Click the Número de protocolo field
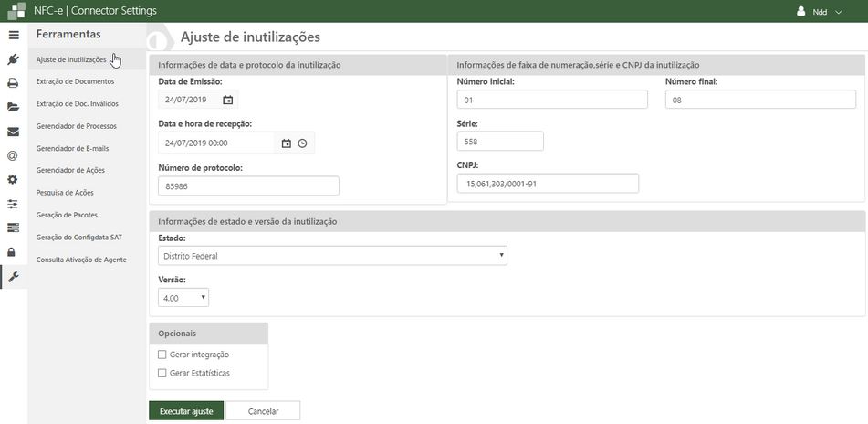Image resolution: width=868 pixels, height=424 pixels. coord(248,186)
